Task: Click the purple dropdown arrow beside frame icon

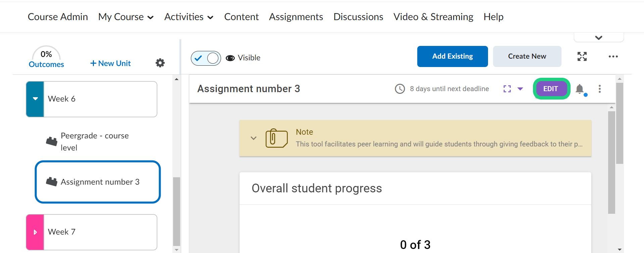Action: tap(520, 89)
